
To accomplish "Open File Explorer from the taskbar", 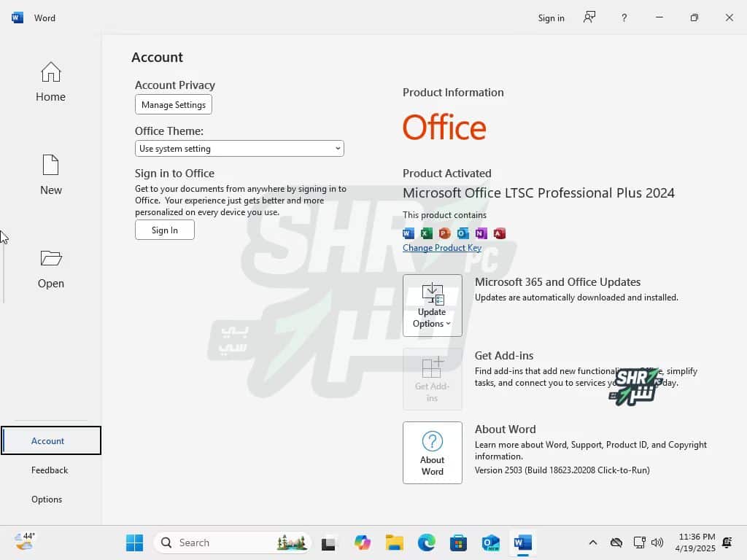I will pyautogui.click(x=395, y=542).
